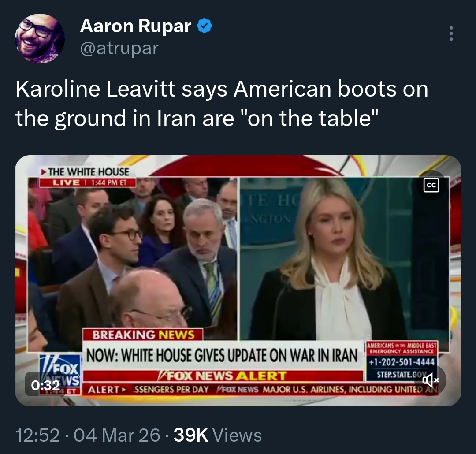Toggle closed captions with CC button
The width and height of the screenshot is (476, 454).
tap(431, 185)
